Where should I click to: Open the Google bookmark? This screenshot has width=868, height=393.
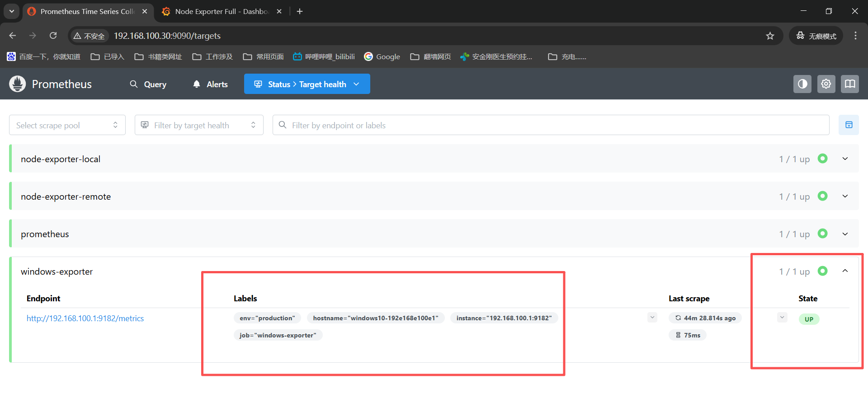tap(382, 56)
